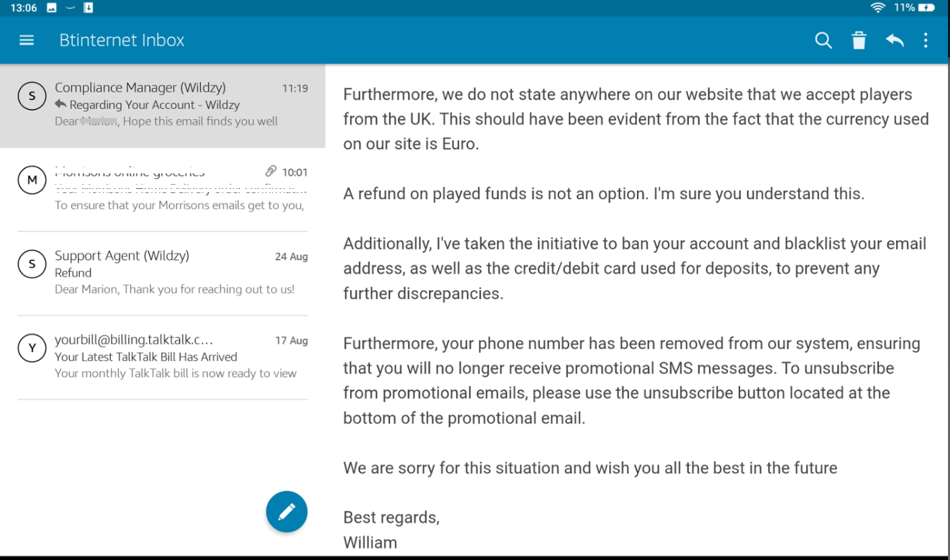Tap the download notification icon
This screenshot has width=950, height=560.
[x=88, y=8]
